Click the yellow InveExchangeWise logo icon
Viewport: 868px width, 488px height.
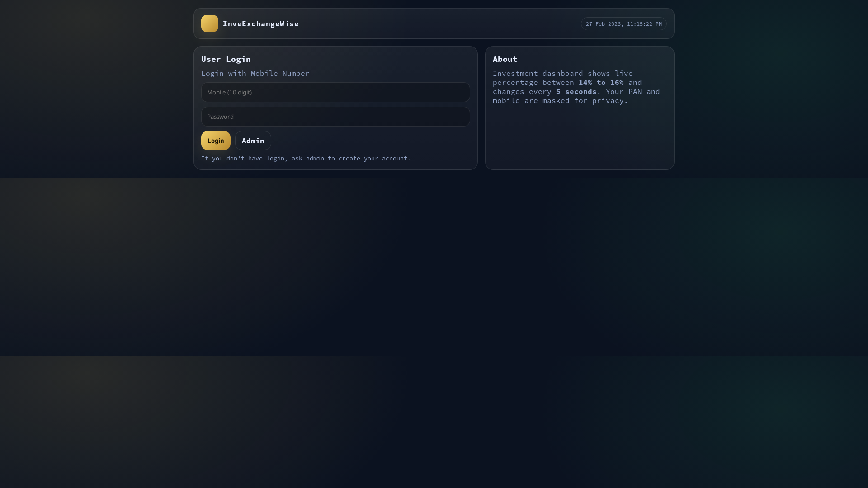pyautogui.click(x=209, y=23)
